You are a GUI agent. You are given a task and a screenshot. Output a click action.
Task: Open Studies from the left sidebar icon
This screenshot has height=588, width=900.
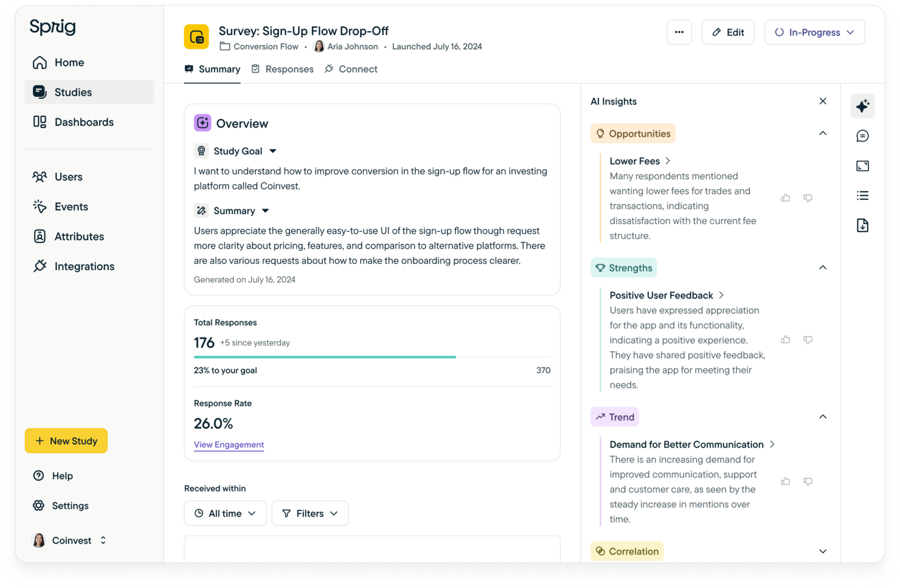[39, 92]
